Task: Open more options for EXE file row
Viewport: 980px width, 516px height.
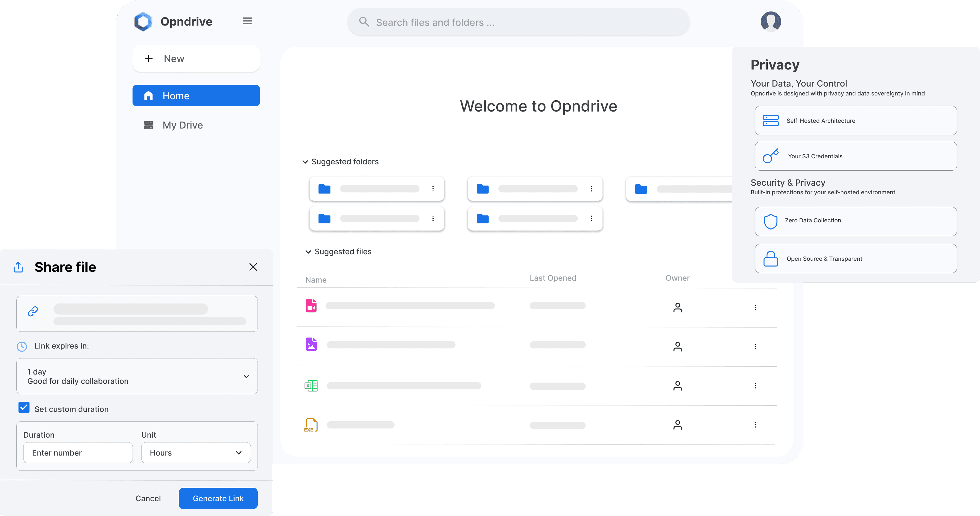Action: (755, 425)
